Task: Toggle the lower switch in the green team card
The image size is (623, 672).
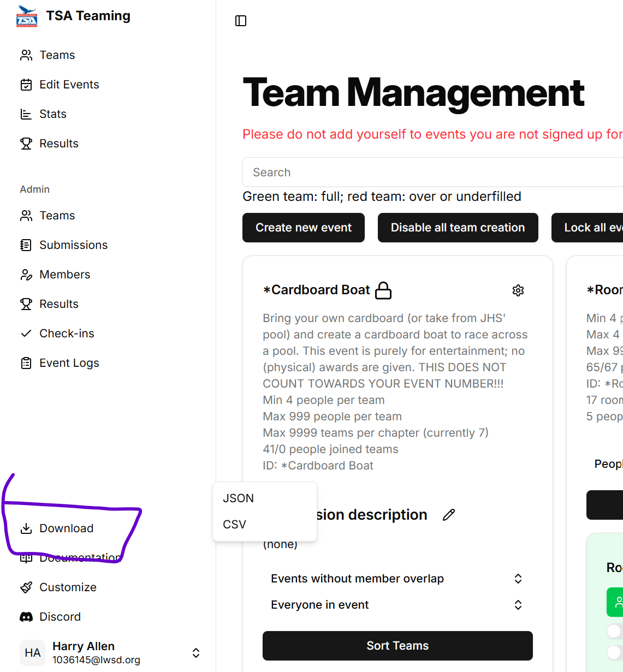Action: (615, 652)
